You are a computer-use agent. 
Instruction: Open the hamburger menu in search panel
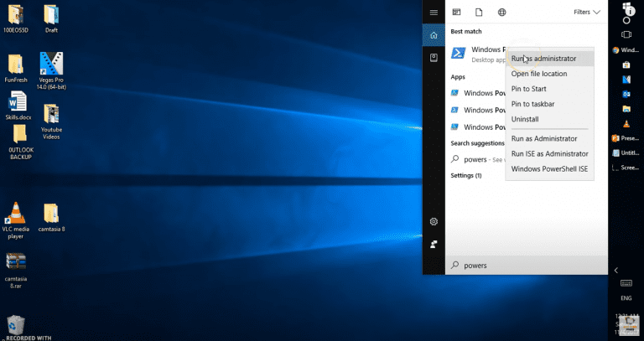pyautogui.click(x=434, y=13)
